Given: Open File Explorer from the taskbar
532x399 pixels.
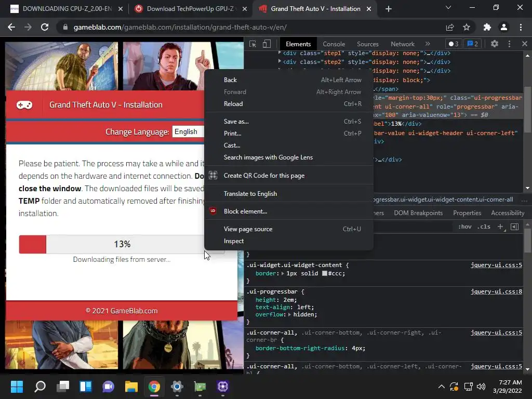Looking at the screenshot, I should 131,387.
